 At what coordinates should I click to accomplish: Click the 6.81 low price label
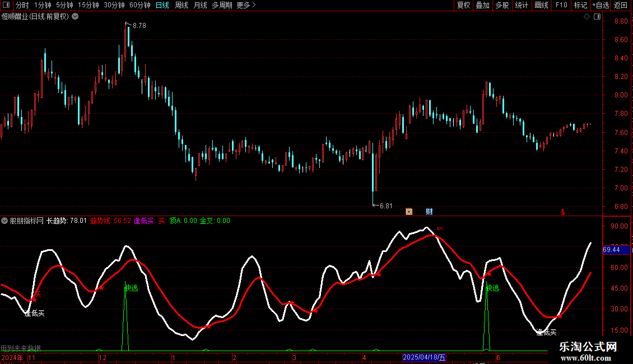[x=386, y=206]
